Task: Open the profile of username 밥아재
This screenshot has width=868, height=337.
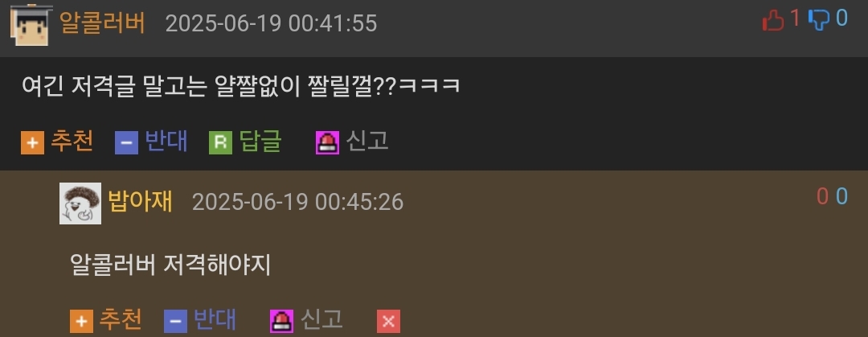Action: point(140,202)
